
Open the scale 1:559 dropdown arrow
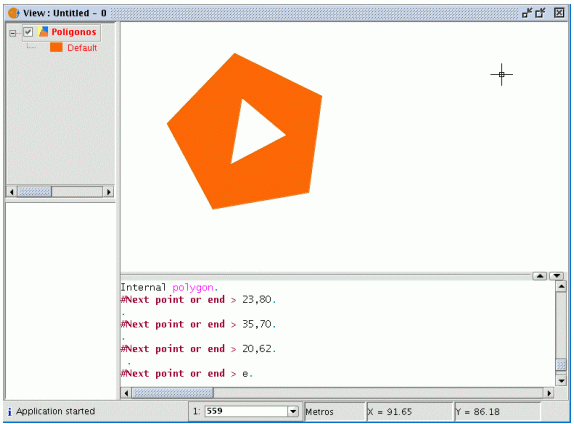pos(293,411)
